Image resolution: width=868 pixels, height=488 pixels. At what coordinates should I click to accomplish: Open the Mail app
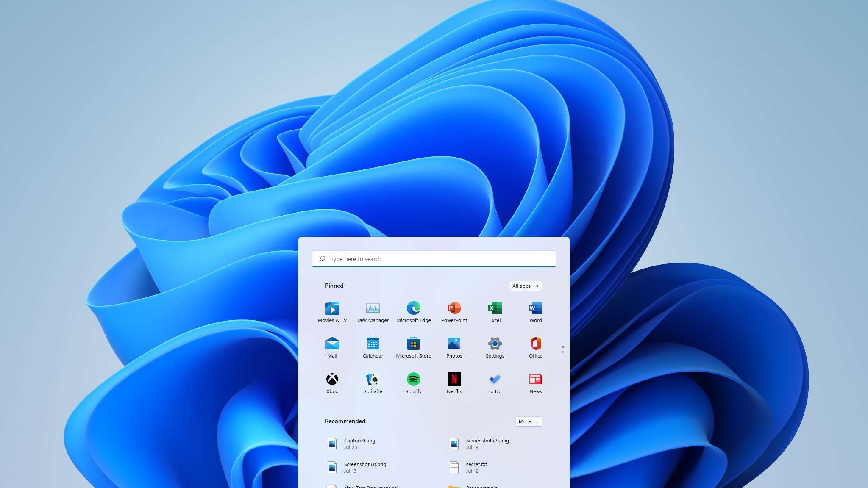pyautogui.click(x=332, y=348)
